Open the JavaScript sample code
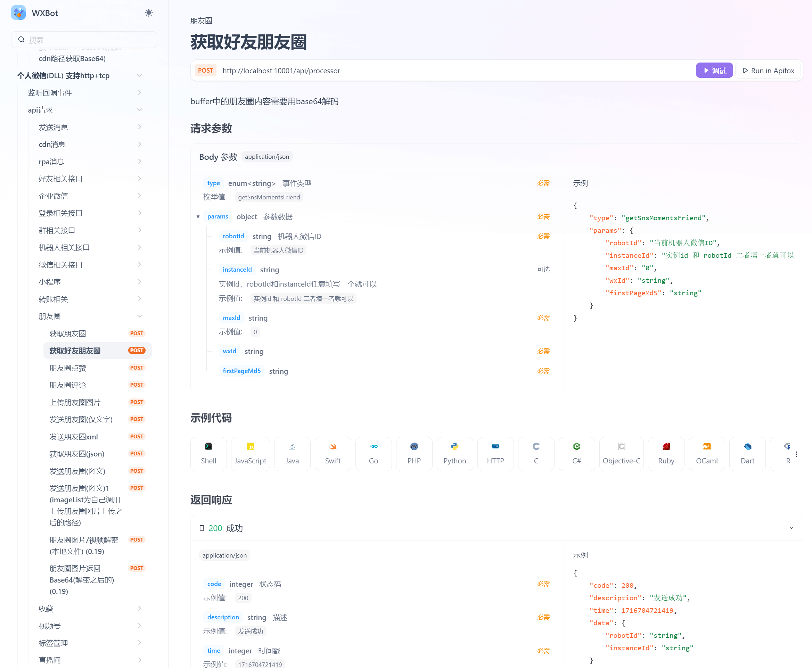This screenshot has height=668, width=812. tap(250, 454)
